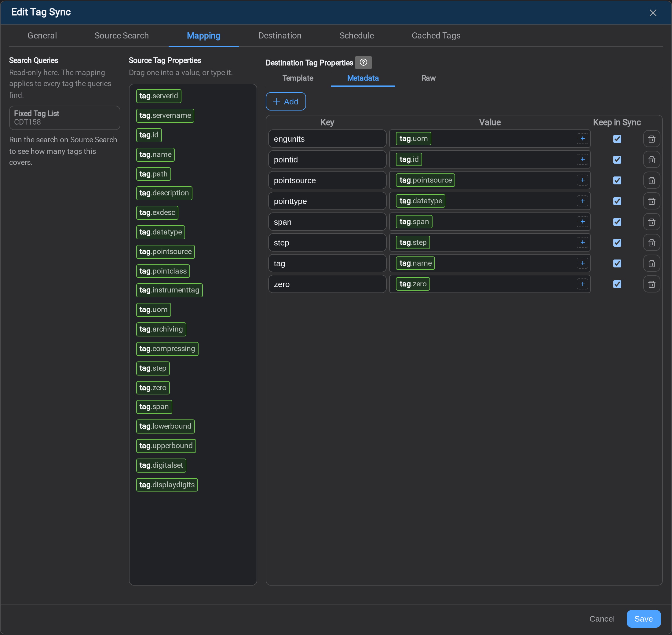Save the tag sync changes
672x635 pixels.
click(x=643, y=619)
